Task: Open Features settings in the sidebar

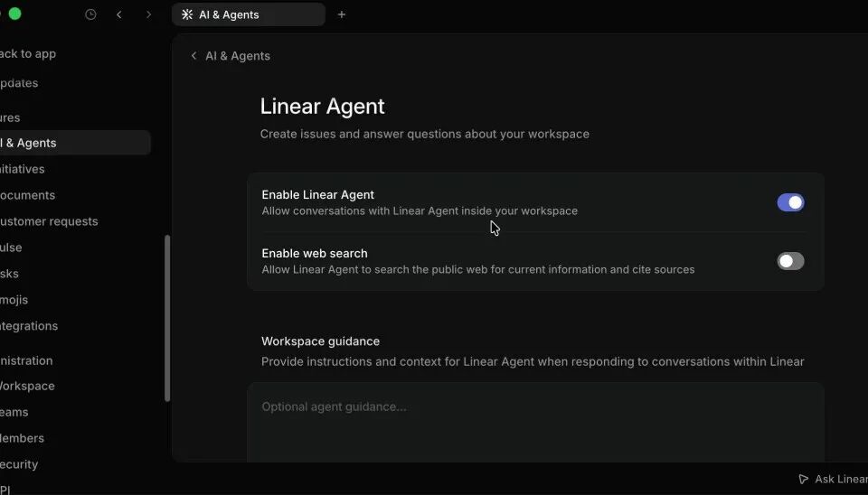Action: tap(10, 117)
